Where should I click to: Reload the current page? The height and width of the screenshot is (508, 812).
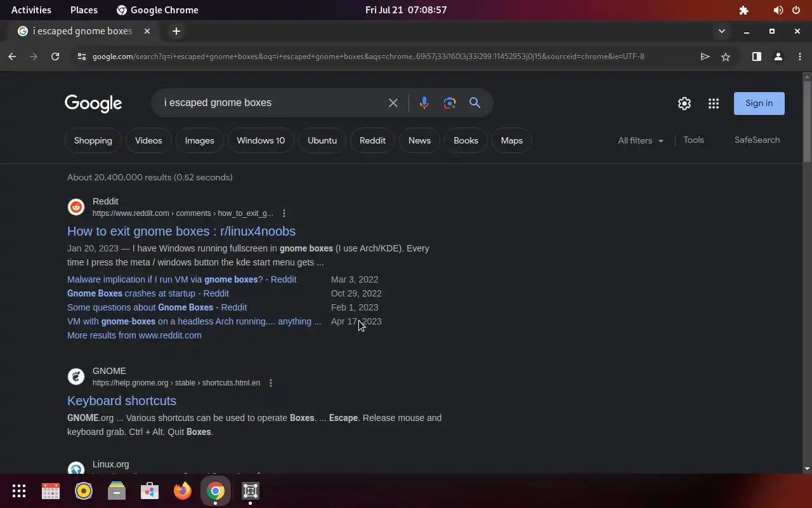[x=55, y=57]
